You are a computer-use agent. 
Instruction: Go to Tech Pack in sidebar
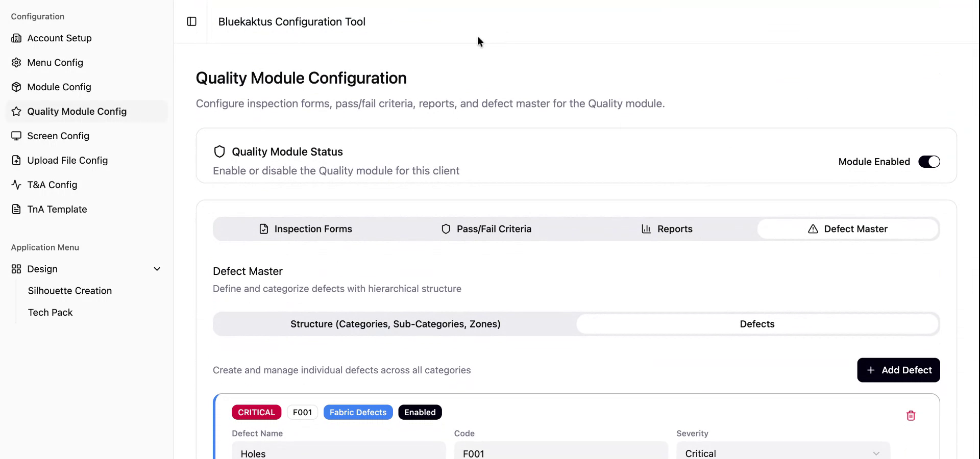50,313
